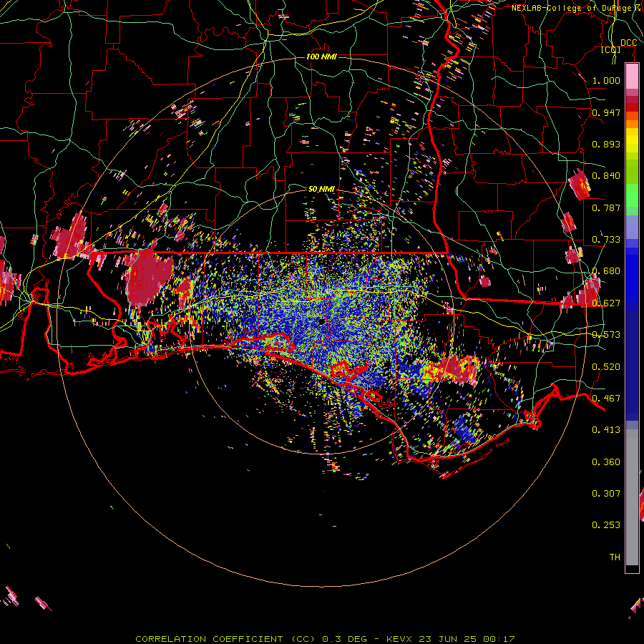644x644 pixels.
Task: Click the TH threshold label
Action: [615, 557]
